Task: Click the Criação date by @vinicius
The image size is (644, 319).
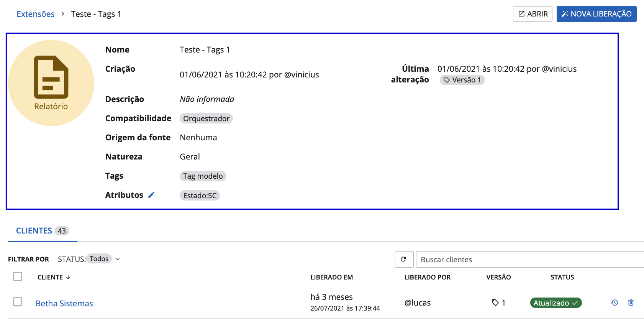Action: 249,74
